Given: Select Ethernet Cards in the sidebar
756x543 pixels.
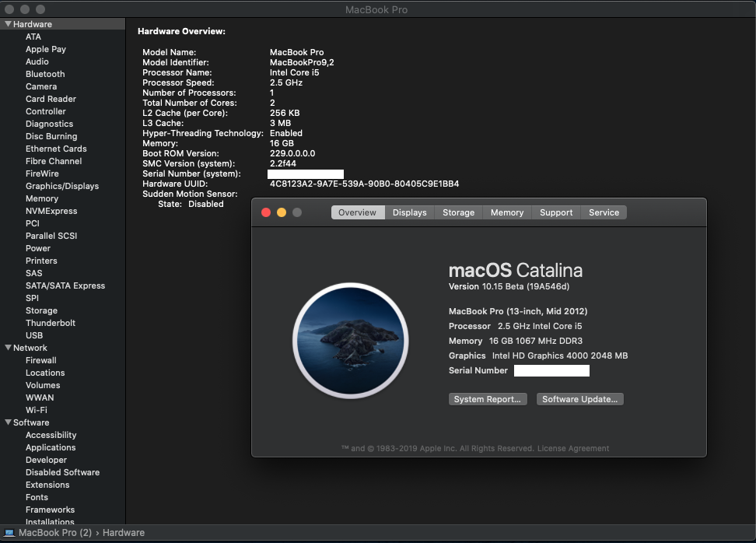Looking at the screenshot, I should [57, 149].
